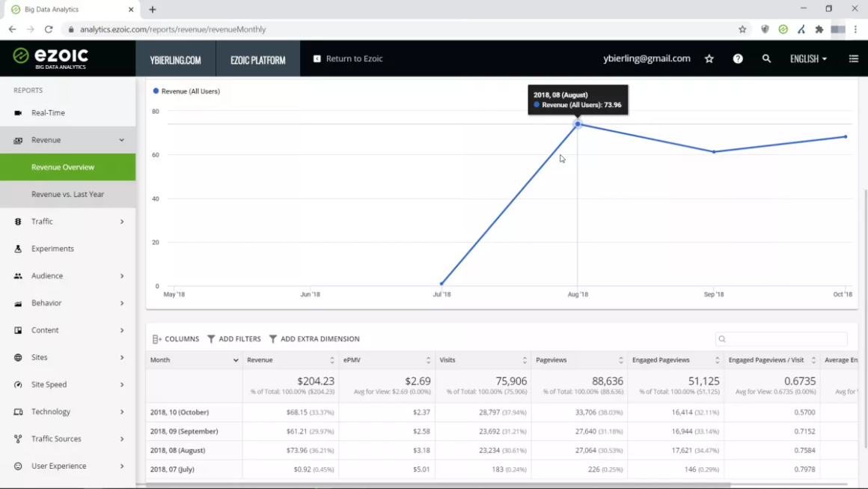Open Revenue vs. Last Year report
The width and height of the screenshot is (868, 489).
click(67, 195)
